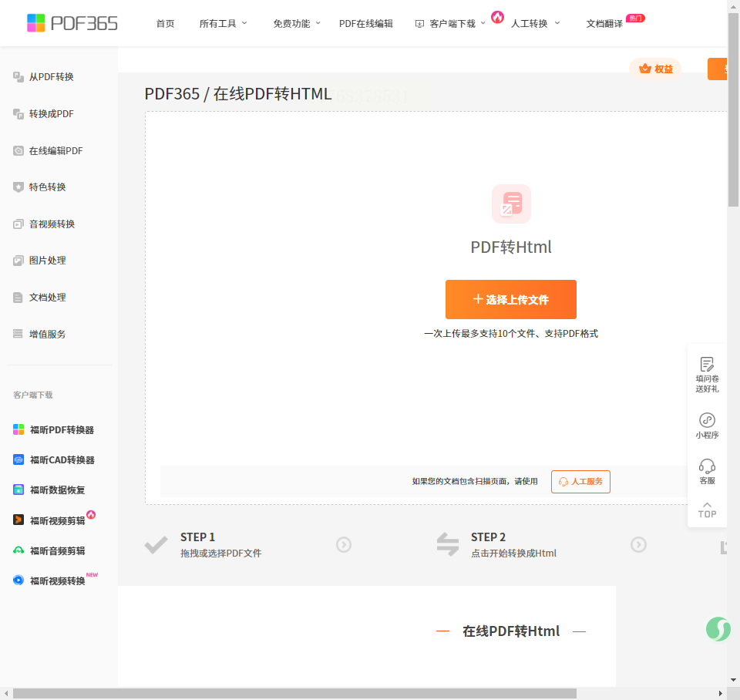Open the 福昕视频剪辑 download link
740x700 pixels.
point(58,520)
